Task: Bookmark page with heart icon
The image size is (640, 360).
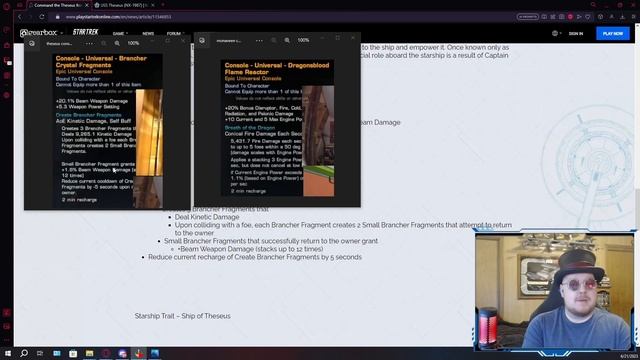Action: coord(588,17)
